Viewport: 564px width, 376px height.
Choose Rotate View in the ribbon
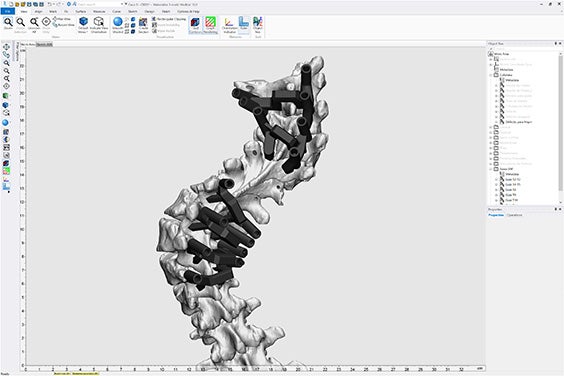63,25
